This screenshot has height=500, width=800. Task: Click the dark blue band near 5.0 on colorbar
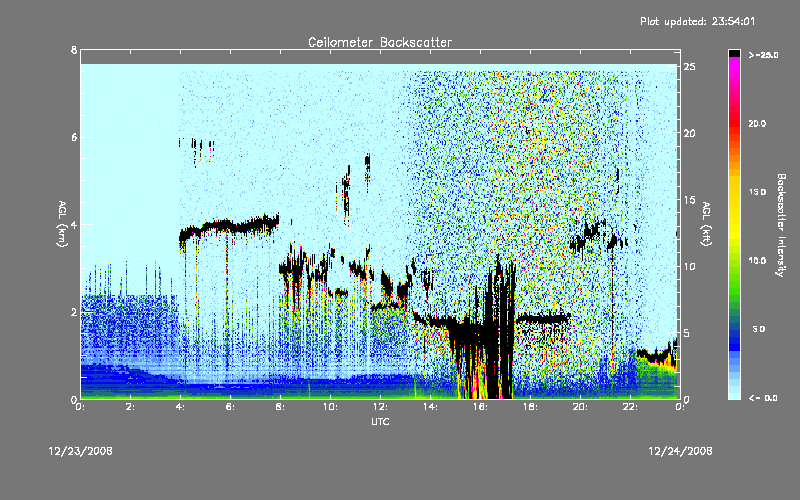point(734,330)
